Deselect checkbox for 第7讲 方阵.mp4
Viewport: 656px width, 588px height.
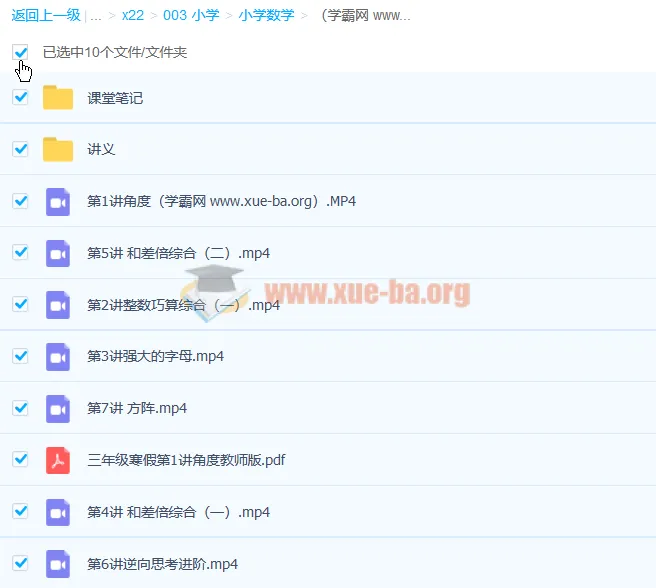(x=20, y=408)
